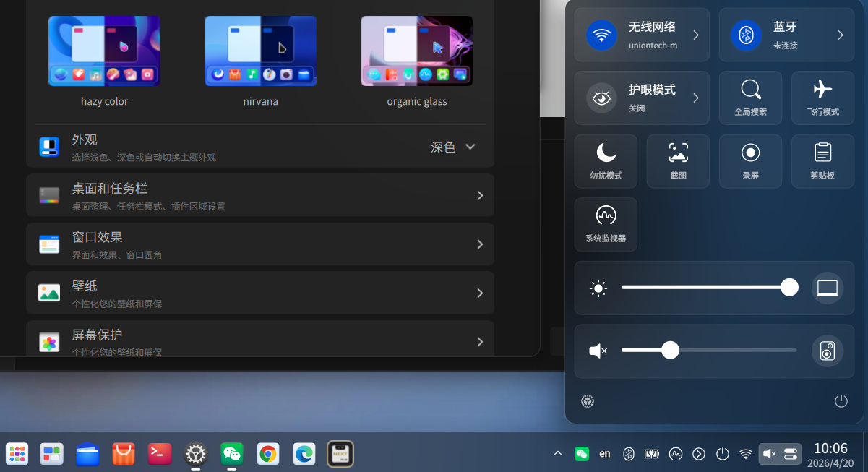Launch 系统监视器 from quick panel
The width and height of the screenshot is (868, 472).
point(606,224)
